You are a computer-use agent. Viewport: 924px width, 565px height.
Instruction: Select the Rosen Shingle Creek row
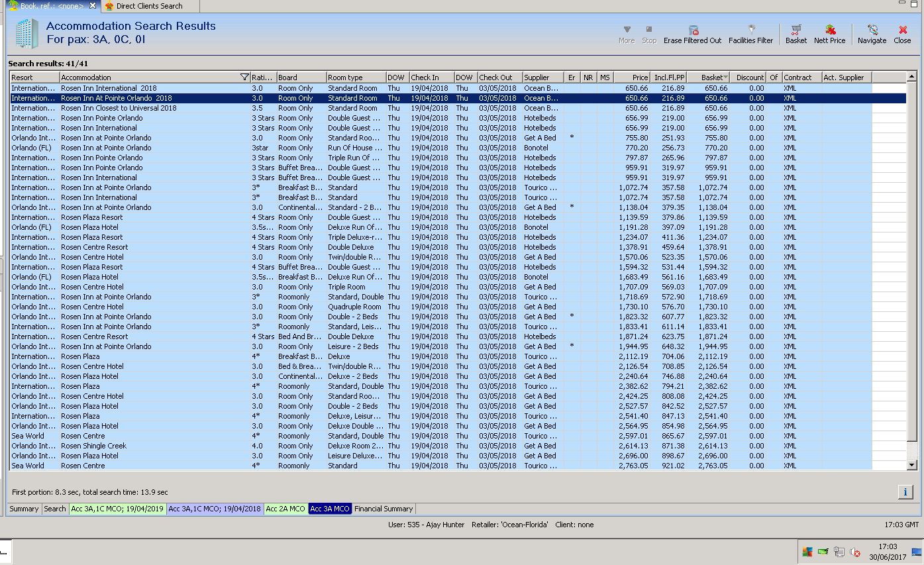tap(93, 446)
